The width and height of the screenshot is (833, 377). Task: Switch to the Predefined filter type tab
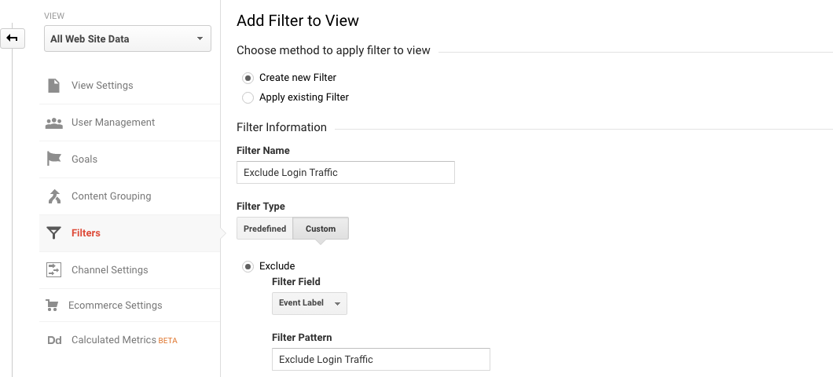[265, 229]
